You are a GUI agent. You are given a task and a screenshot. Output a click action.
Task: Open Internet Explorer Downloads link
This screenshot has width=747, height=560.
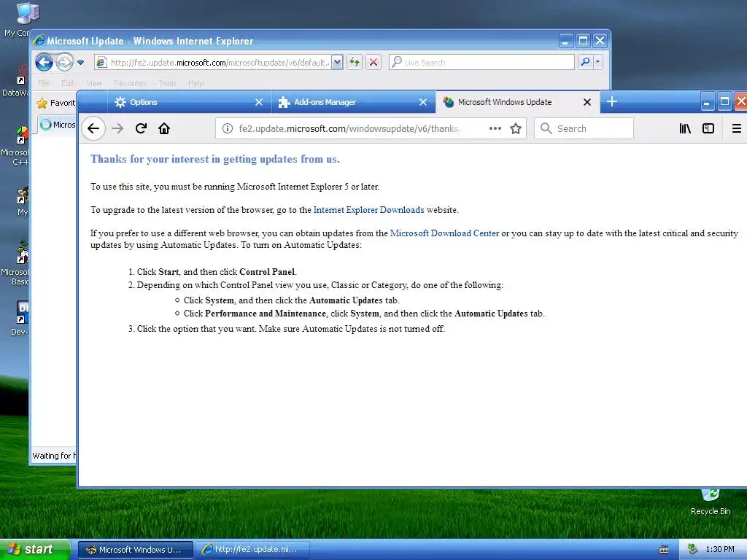(x=368, y=210)
